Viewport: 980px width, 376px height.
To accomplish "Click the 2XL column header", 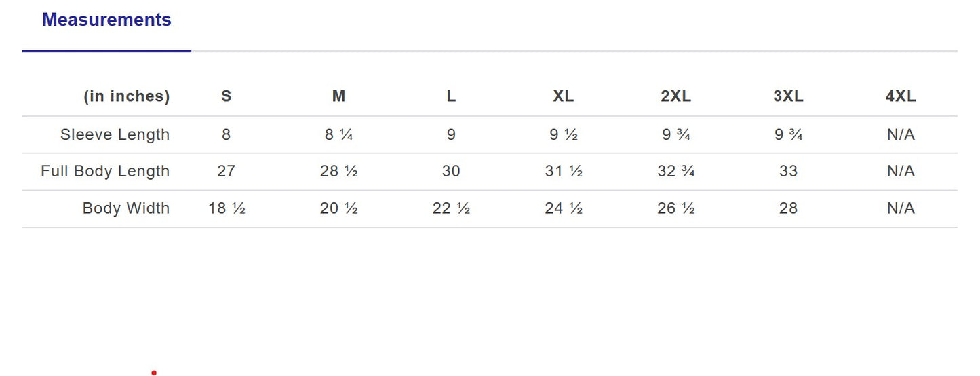I will (x=676, y=96).
